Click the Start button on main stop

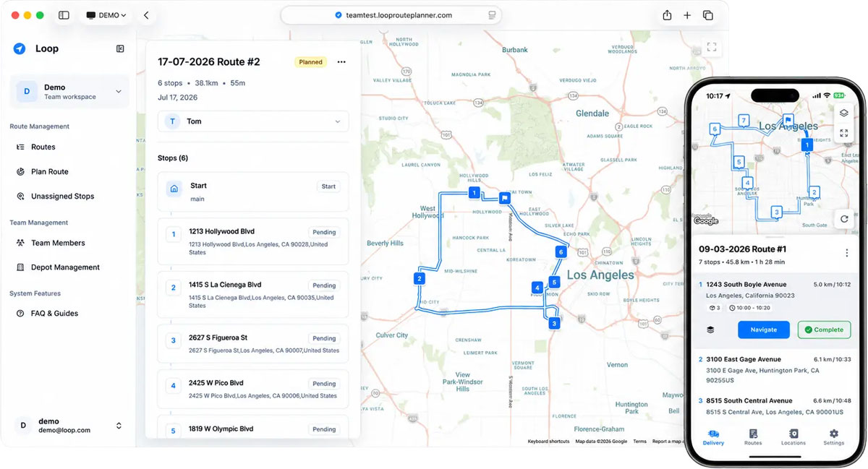coord(328,186)
